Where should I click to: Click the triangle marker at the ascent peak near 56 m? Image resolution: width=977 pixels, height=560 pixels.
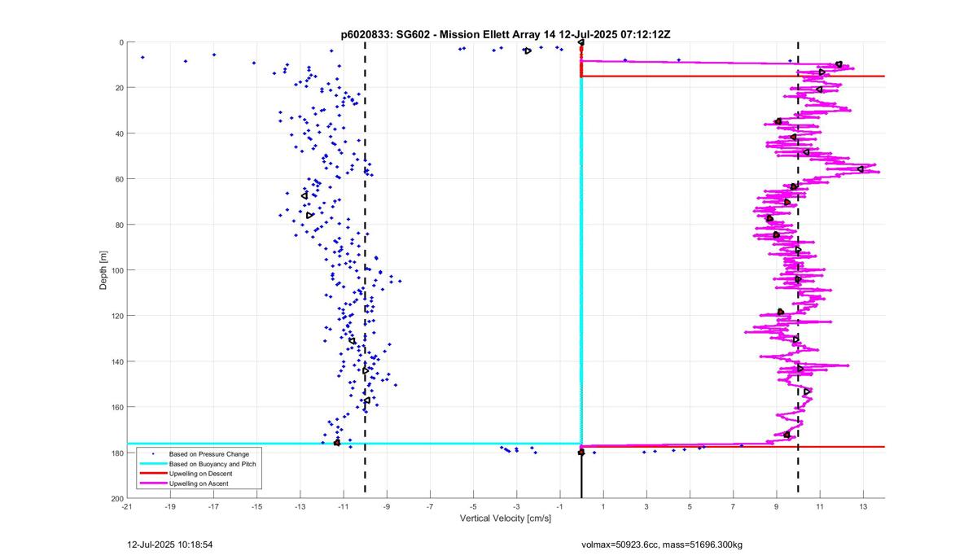(x=861, y=169)
